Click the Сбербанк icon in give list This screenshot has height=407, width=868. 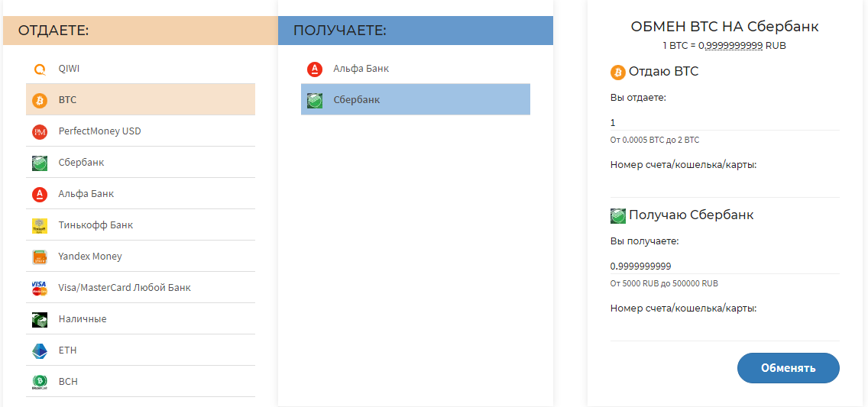tap(40, 163)
